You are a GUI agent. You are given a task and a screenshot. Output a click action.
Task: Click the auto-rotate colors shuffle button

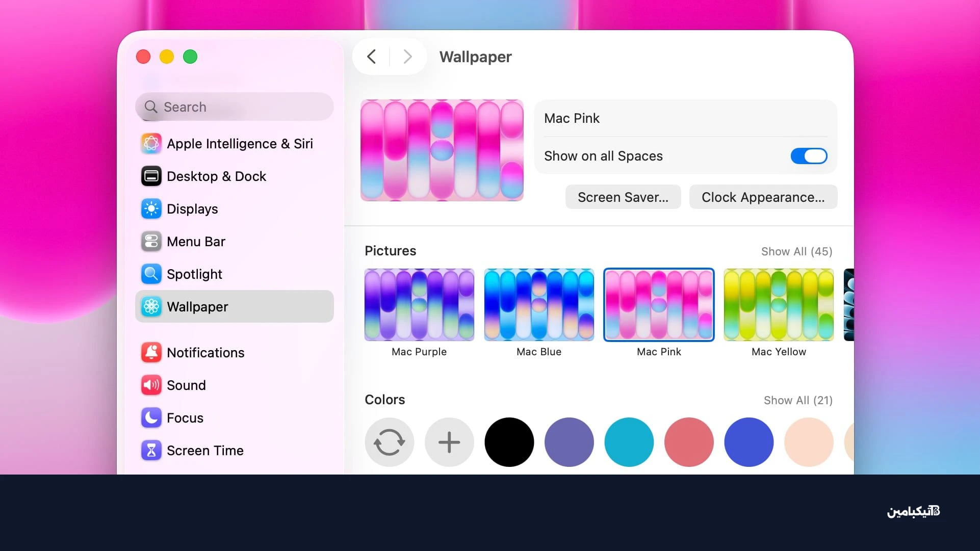pos(390,442)
